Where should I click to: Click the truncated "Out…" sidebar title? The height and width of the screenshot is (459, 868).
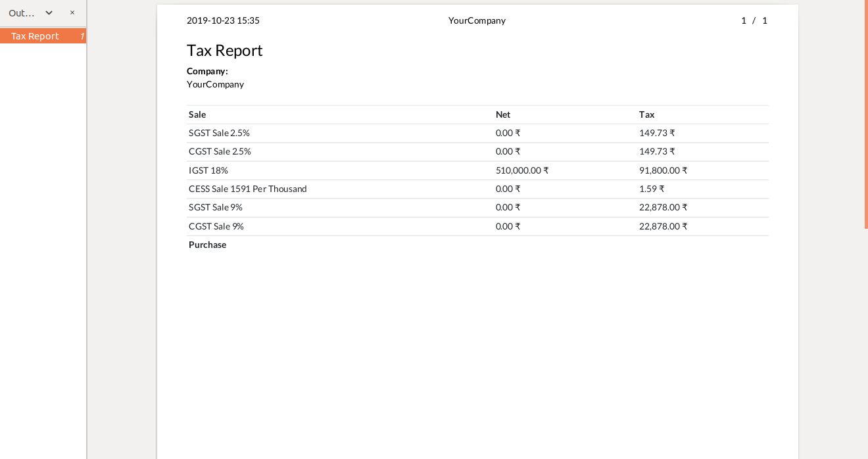pos(22,12)
